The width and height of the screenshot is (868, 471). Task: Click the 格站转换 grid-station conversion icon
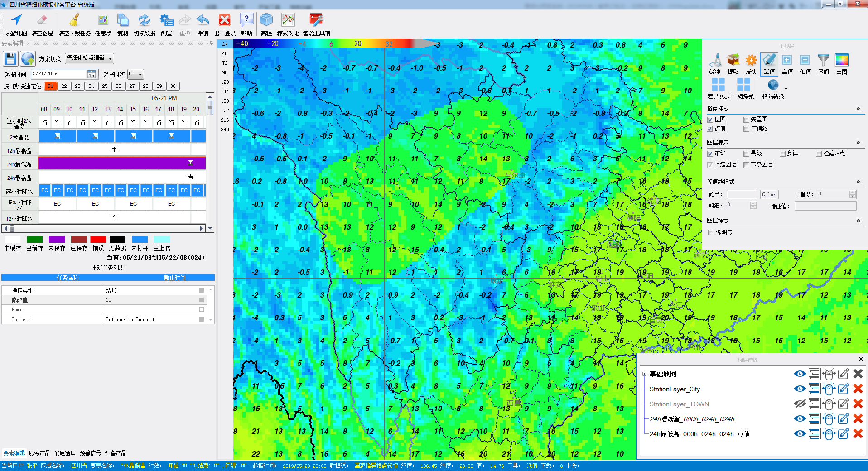click(x=773, y=85)
